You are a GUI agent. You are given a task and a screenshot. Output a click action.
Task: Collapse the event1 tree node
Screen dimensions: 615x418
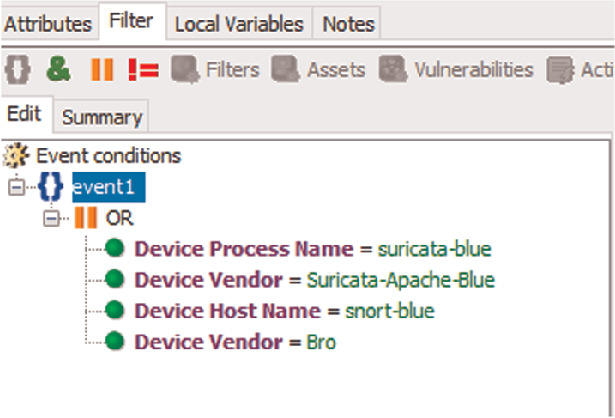[14, 187]
